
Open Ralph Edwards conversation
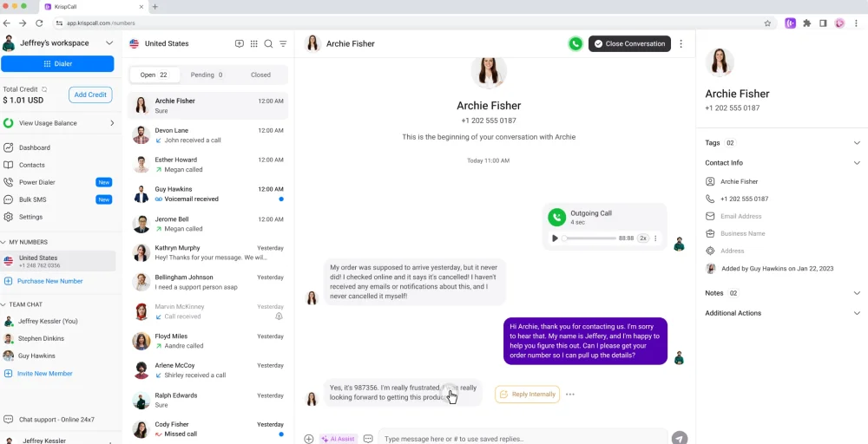click(208, 400)
